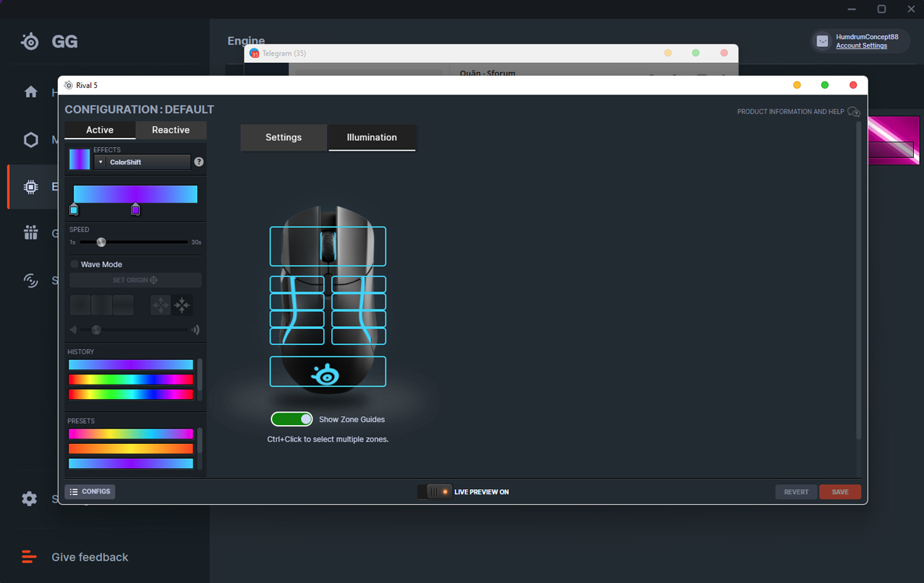
Task: Open GG Settings gear icon
Action: (30, 499)
